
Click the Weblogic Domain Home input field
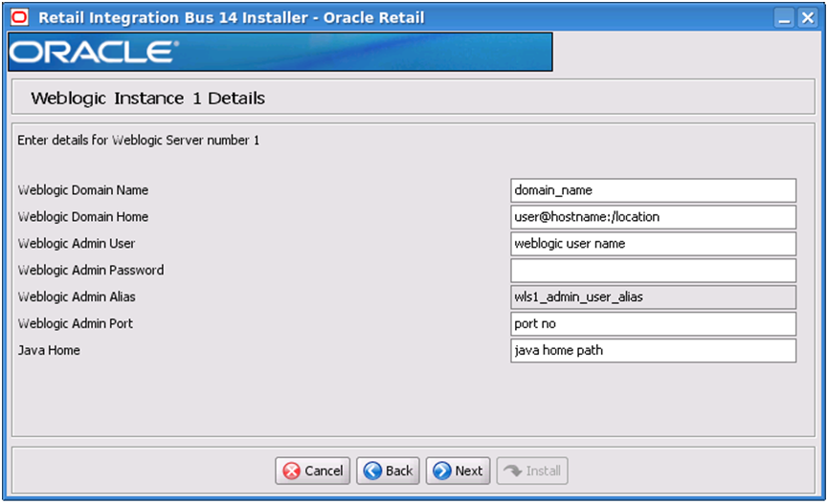(x=653, y=217)
